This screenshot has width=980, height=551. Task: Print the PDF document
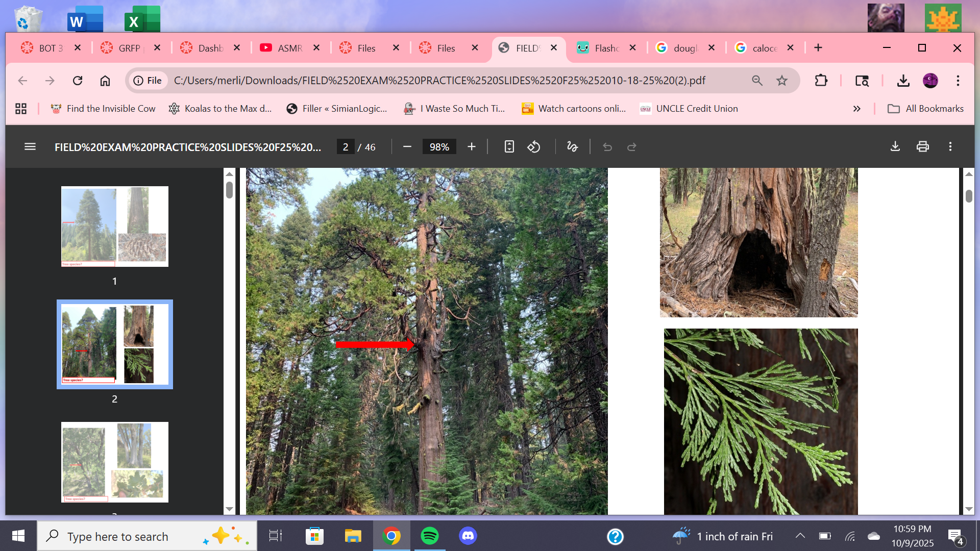pos(922,147)
